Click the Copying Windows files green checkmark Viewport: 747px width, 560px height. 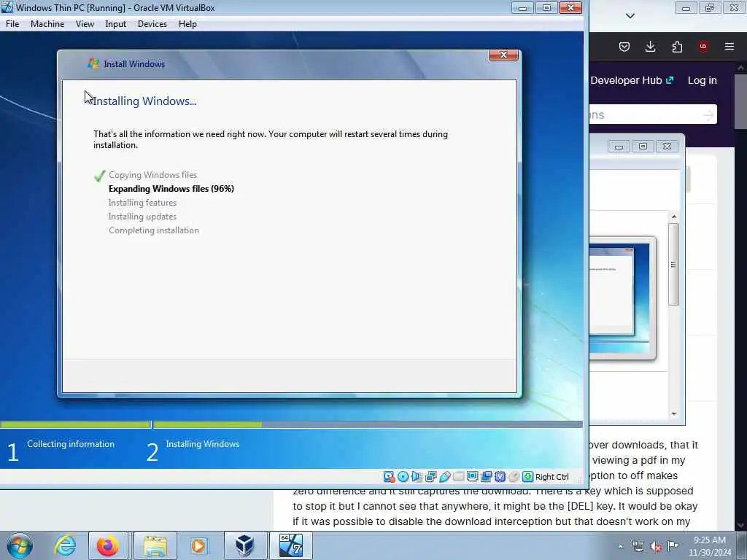pos(99,176)
